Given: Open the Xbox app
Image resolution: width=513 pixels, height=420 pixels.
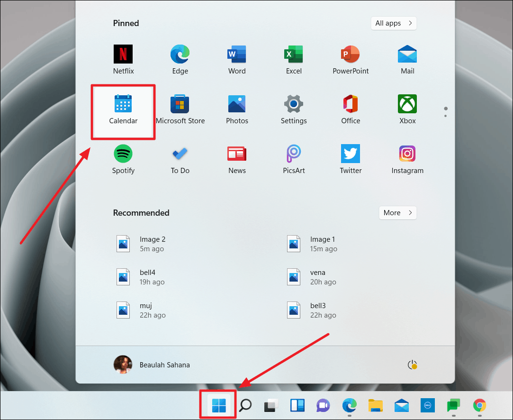Looking at the screenshot, I should click(x=407, y=110).
